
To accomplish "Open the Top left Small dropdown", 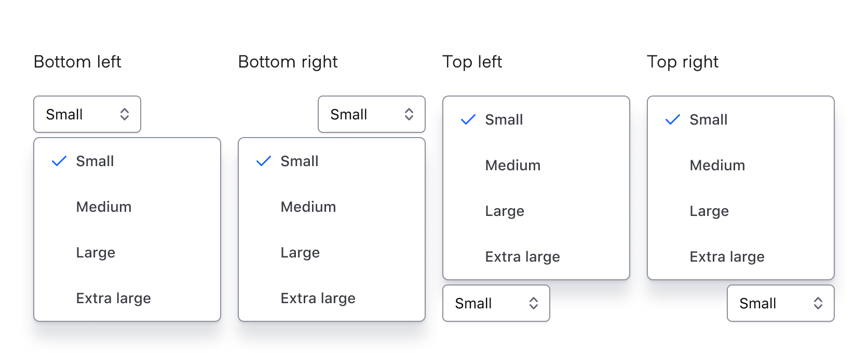I will 496,304.
